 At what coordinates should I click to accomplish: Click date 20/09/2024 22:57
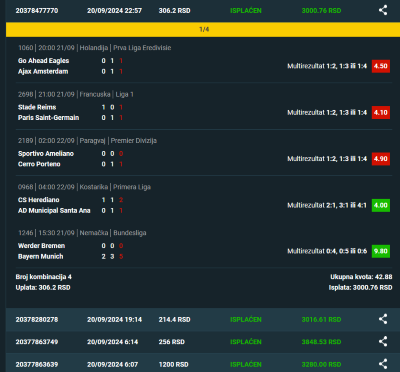tap(114, 11)
